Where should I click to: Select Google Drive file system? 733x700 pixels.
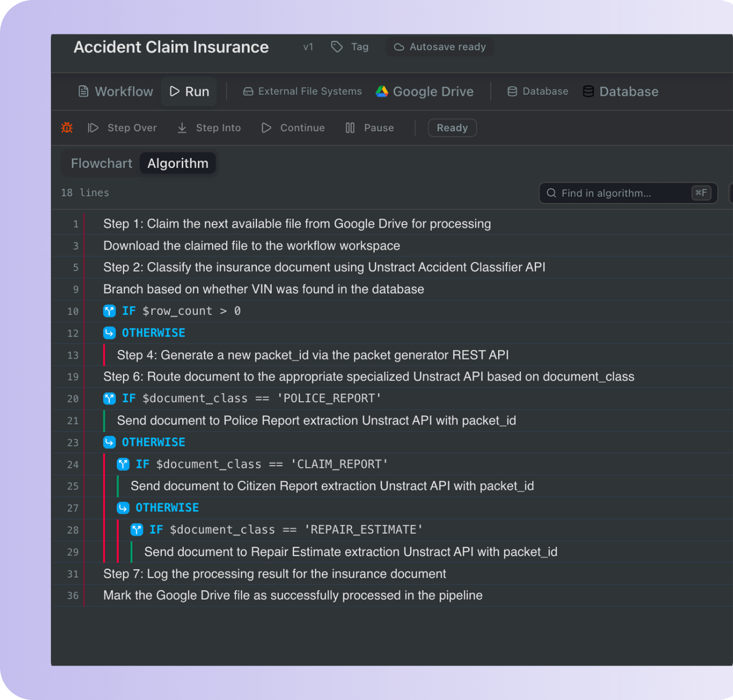[x=424, y=91]
